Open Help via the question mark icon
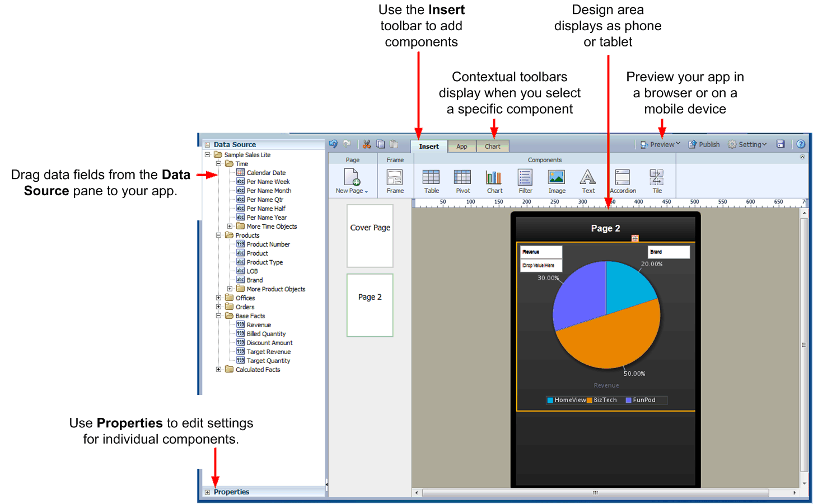The image size is (813, 504). [801, 144]
